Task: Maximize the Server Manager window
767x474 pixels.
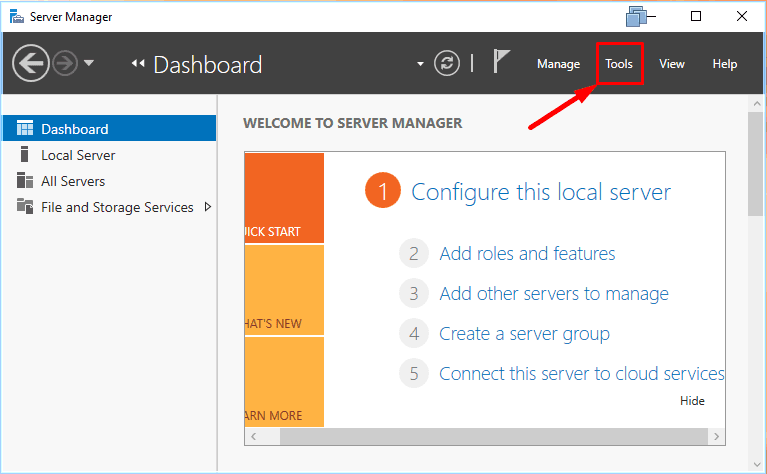Action: pyautogui.click(x=696, y=16)
